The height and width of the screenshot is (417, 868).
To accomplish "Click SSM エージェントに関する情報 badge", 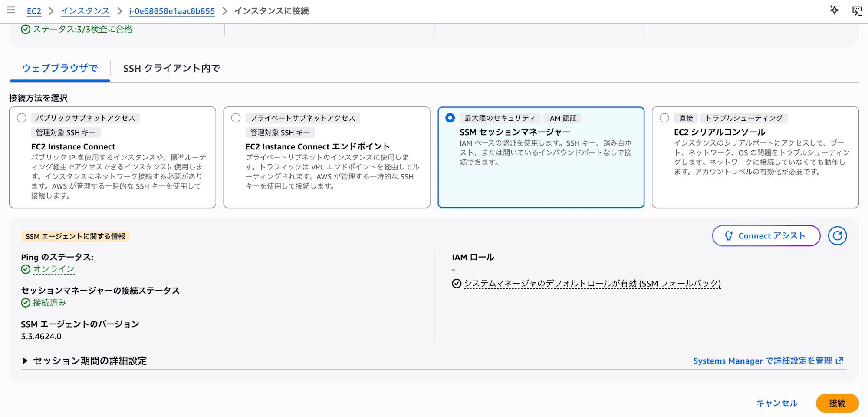I will 75,236.
